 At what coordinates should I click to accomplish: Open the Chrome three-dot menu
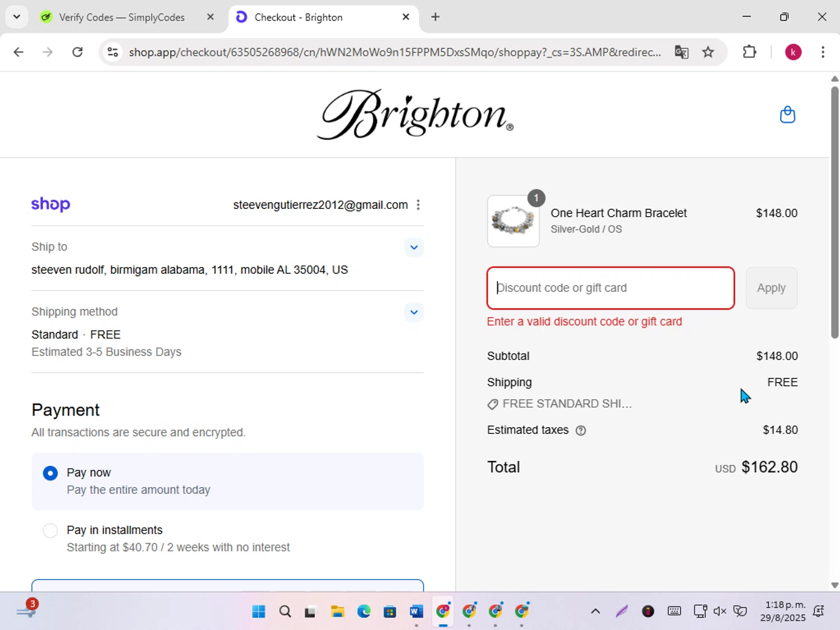click(x=823, y=52)
